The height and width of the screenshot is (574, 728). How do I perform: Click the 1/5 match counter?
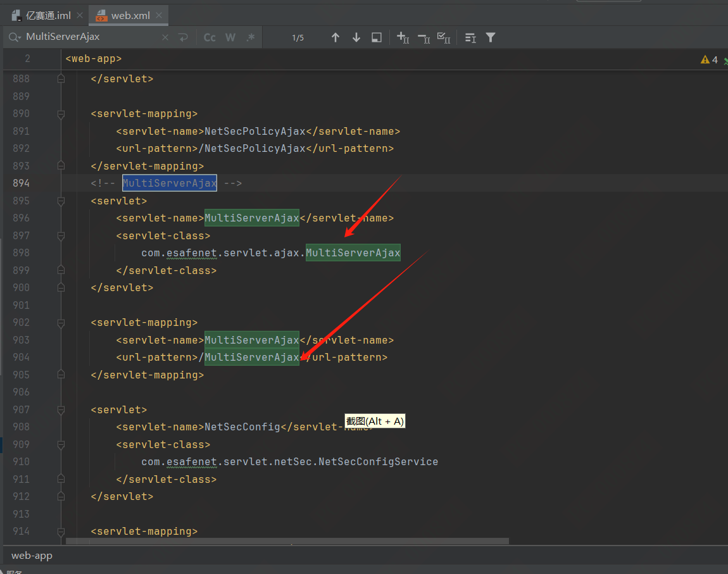click(298, 38)
